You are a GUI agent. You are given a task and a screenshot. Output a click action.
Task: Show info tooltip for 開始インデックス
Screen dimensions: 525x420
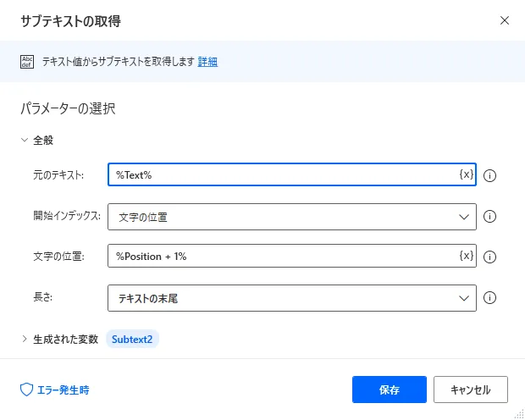[489, 217]
